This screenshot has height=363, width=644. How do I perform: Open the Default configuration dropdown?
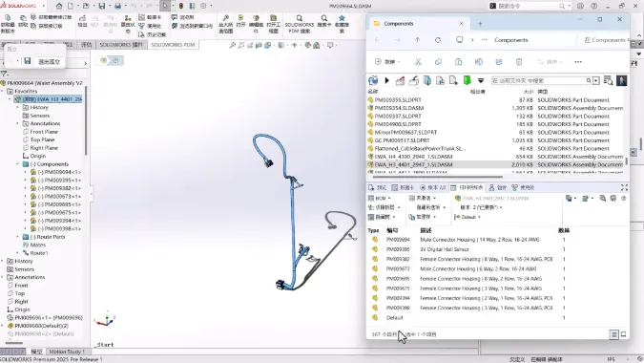coord(467,217)
